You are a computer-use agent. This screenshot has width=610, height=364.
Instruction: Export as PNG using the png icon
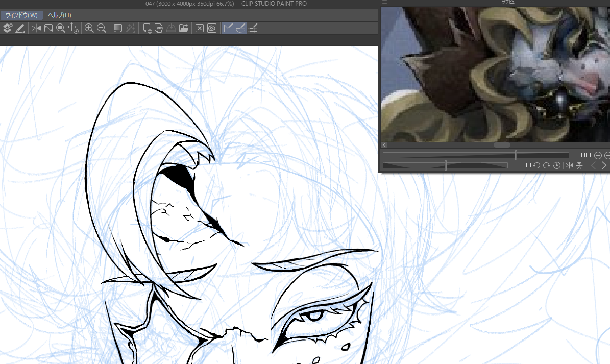pyautogui.click(x=159, y=28)
